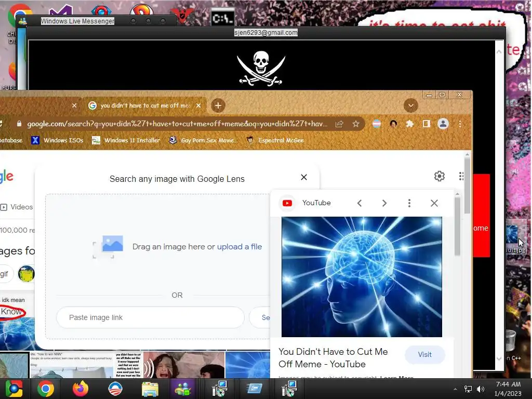Close the 'you didn't have to cut me off' tab

pos(198,105)
